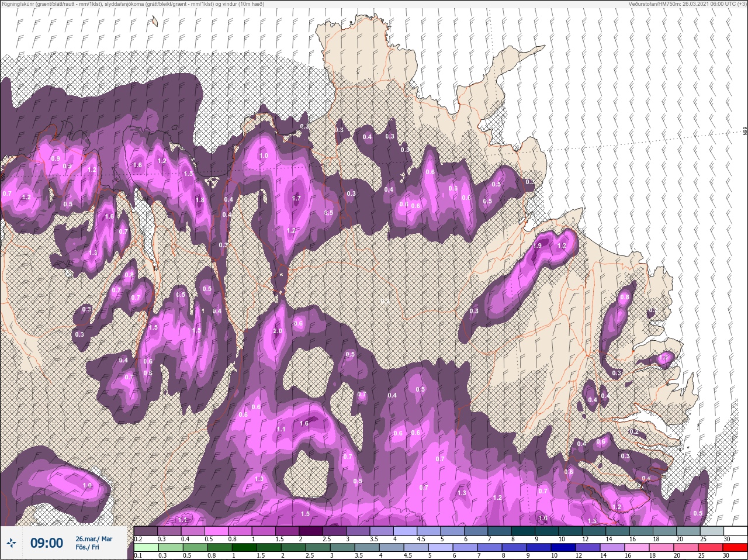Pick the lightest green swatch between 0.1 and 0.3

click(x=146, y=548)
